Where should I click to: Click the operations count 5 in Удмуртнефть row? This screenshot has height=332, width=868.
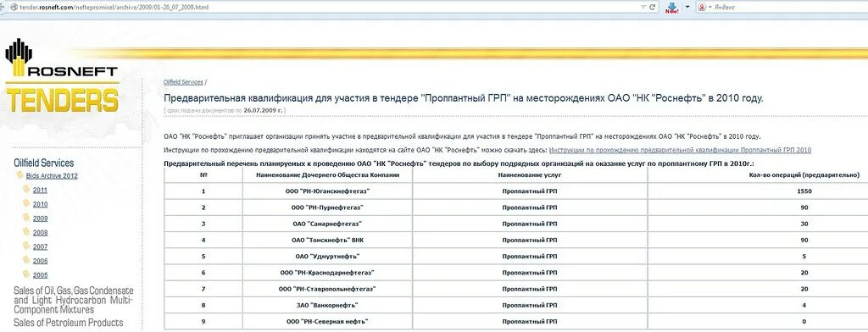(x=804, y=257)
